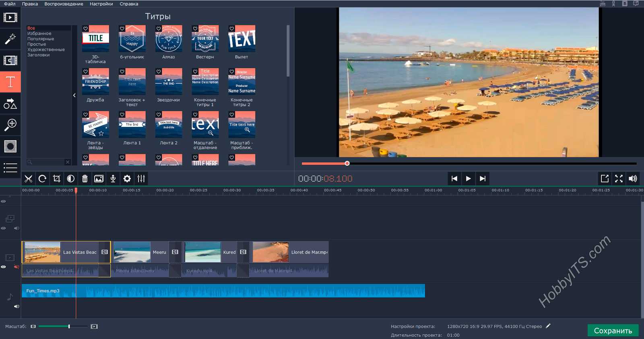Select the Лента 1 title thumbnail

[132, 124]
